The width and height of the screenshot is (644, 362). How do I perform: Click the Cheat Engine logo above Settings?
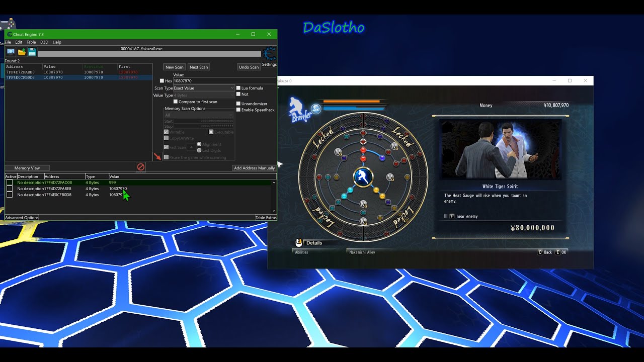[x=270, y=54]
